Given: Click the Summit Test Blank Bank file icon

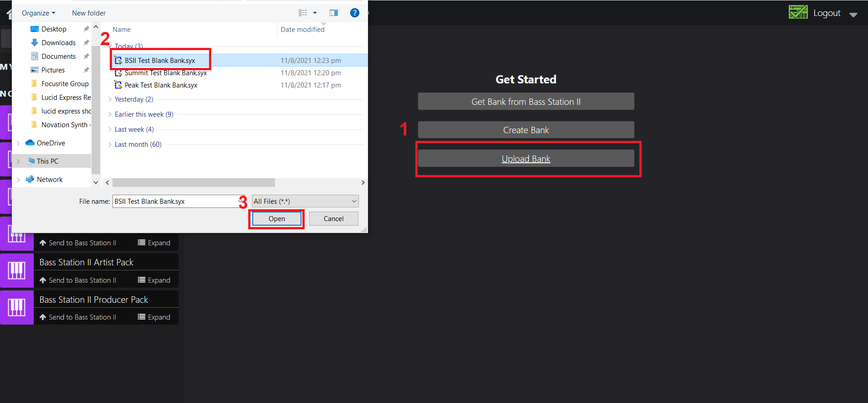Looking at the screenshot, I should coord(118,72).
